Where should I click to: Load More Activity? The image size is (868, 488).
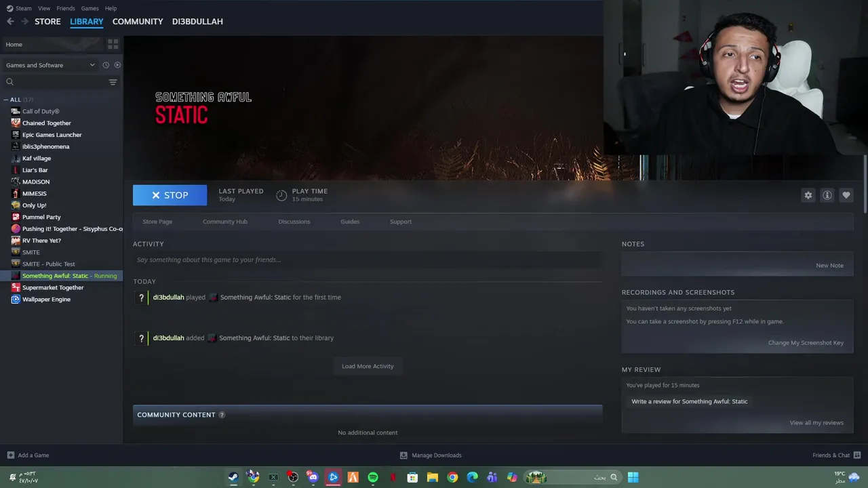tap(368, 366)
